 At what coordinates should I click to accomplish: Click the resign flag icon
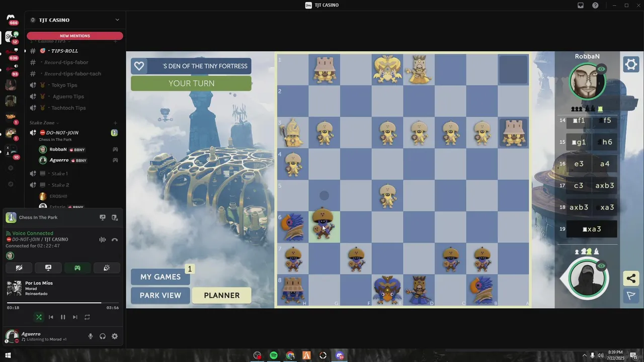pos(631,296)
